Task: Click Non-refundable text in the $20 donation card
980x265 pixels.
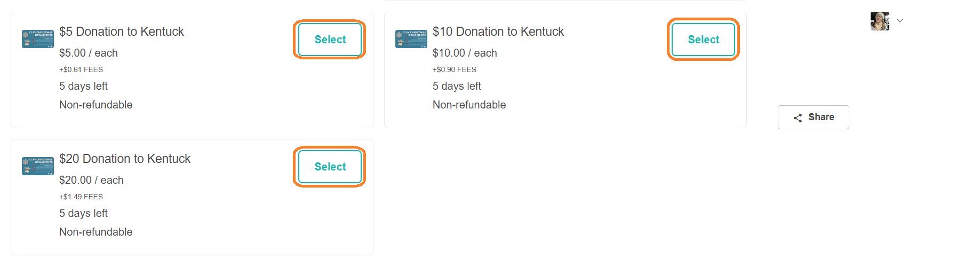Action: 96,232
